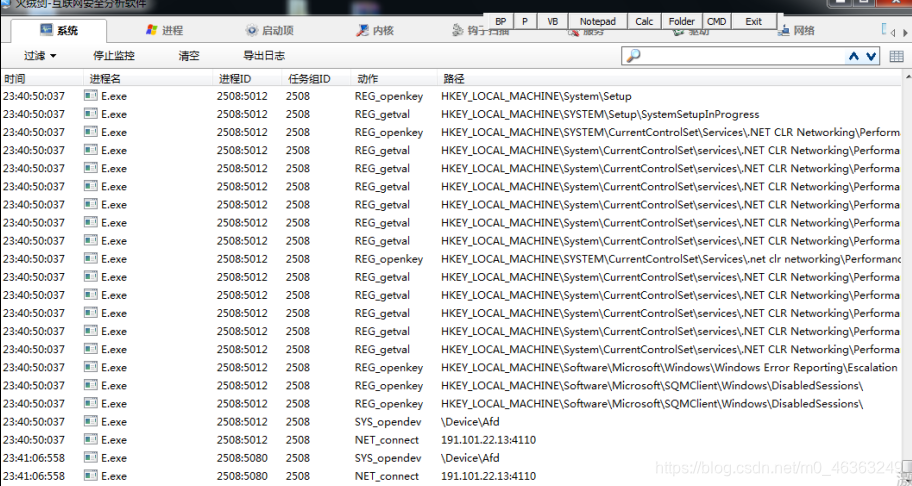The height and width of the screenshot is (486, 912).
Task: Open the 网络 tab
Action: 796,30
